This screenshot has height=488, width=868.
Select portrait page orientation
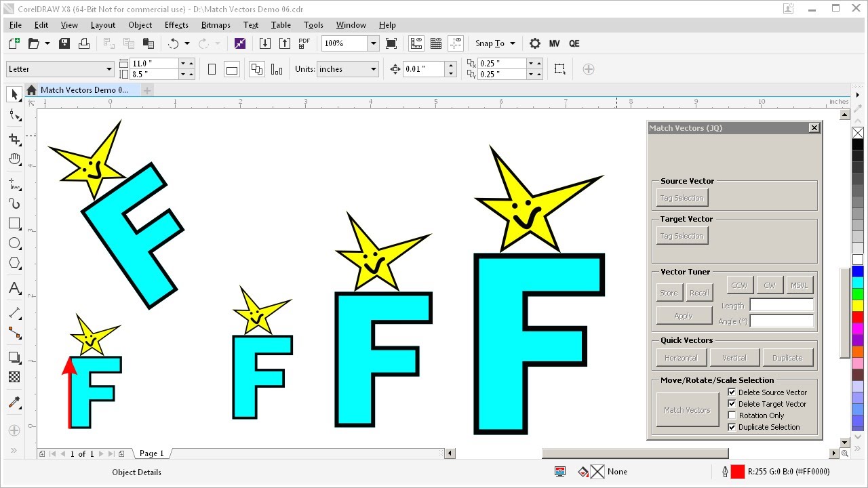pos(212,69)
